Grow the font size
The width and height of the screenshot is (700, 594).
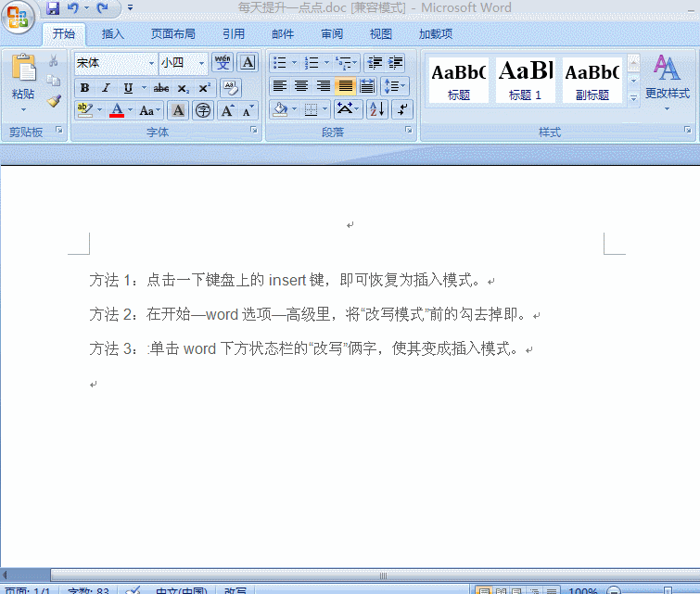(x=228, y=110)
